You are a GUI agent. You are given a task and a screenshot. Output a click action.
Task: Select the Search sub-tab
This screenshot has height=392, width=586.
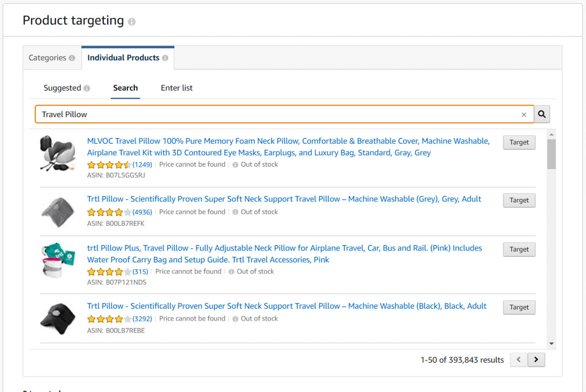pos(125,88)
